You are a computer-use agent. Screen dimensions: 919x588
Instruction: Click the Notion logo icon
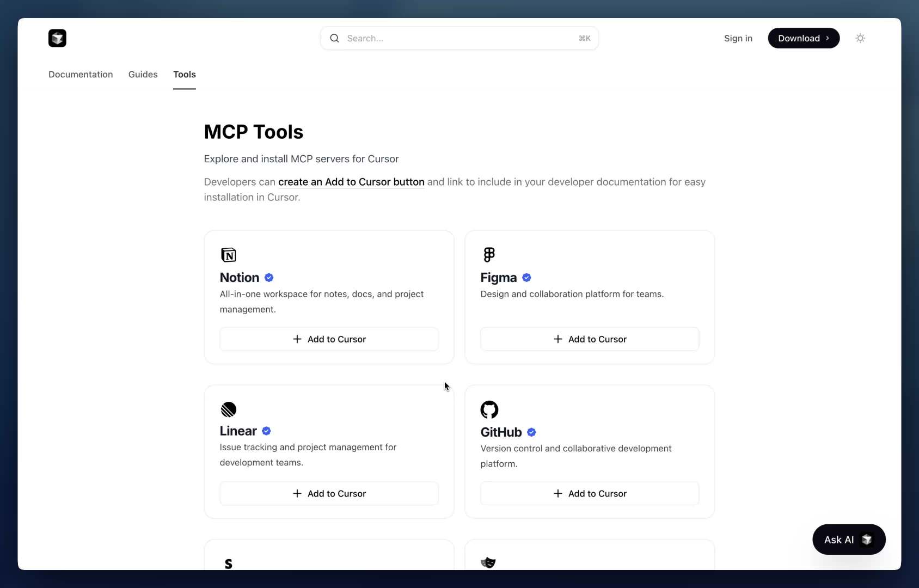pyautogui.click(x=229, y=255)
